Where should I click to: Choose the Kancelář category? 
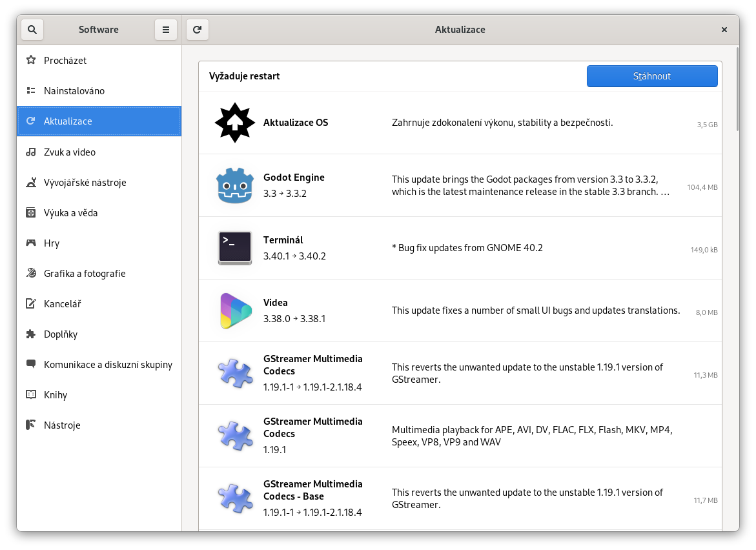click(62, 304)
